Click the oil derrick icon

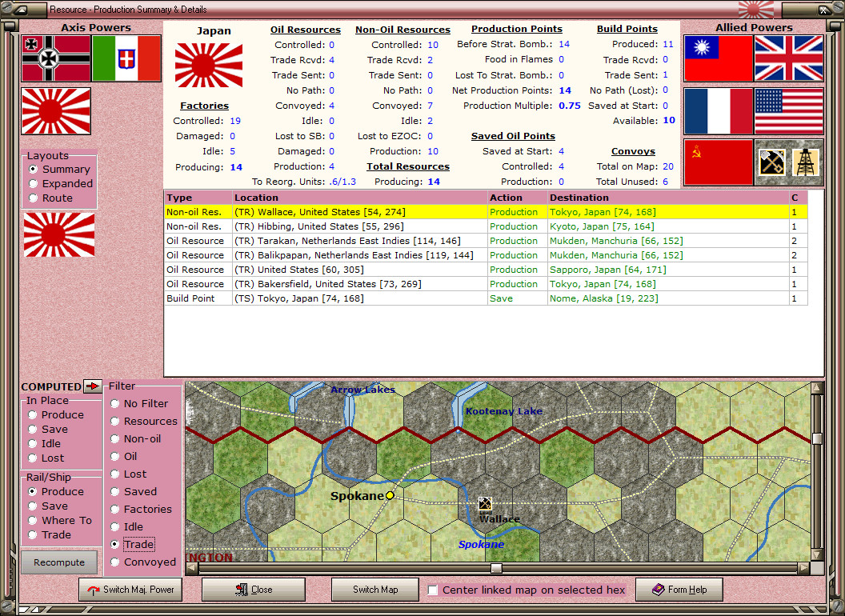click(x=807, y=161)
